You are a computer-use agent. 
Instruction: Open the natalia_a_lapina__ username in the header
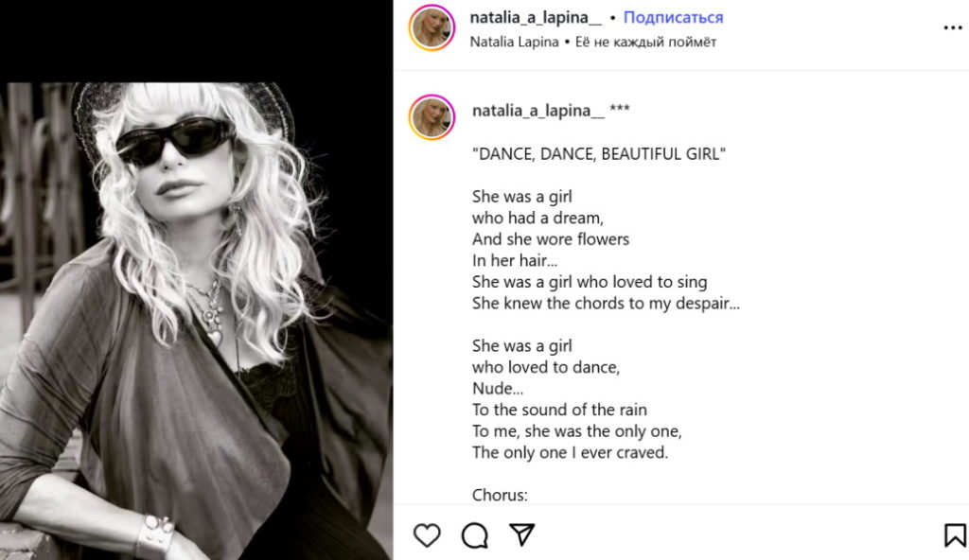click(x=536, y=17)
